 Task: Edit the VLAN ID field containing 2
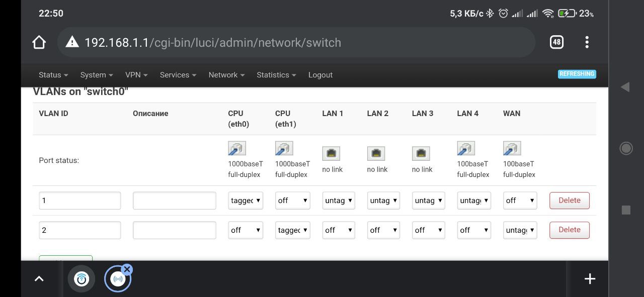click(80, 230)
